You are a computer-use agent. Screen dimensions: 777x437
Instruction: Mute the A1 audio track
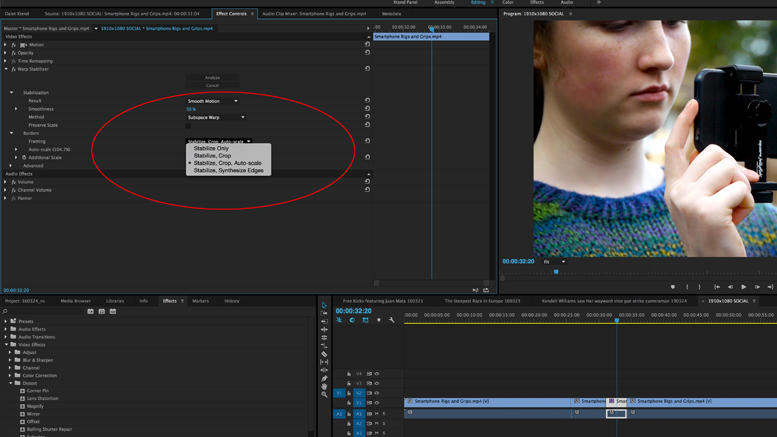tap(377, 413)
